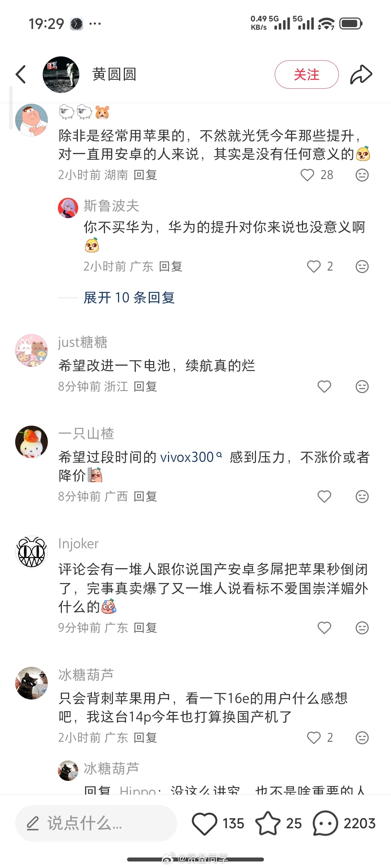Tap emoji reaction icon on just糖糖's comment
Screen dimensions: 391x868
tap(362, 387)
